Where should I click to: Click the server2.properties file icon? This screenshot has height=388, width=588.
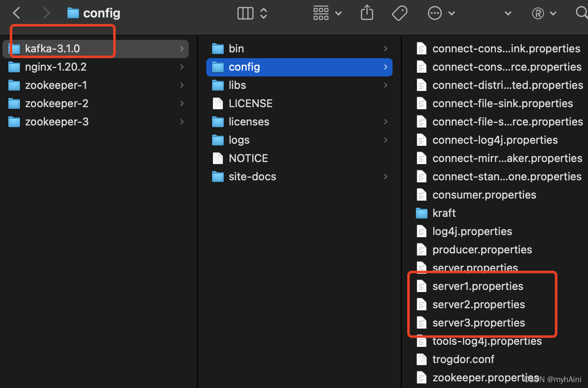[422, 305]
